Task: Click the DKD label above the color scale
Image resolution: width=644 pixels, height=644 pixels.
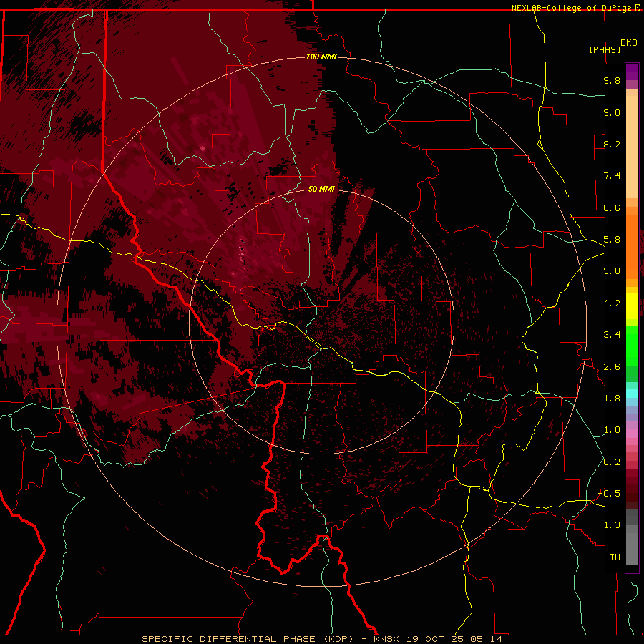Action: [629, 43]
